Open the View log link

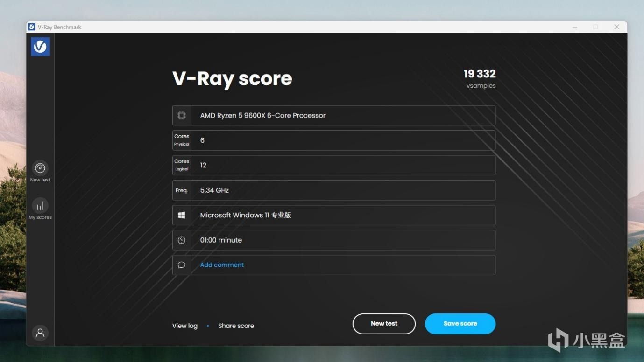[185, 326]
